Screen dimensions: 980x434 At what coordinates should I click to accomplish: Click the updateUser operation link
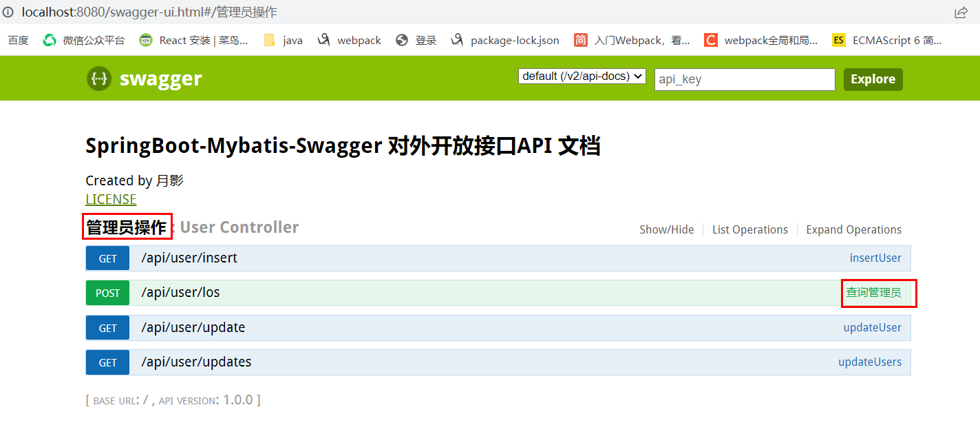(873, 327)
